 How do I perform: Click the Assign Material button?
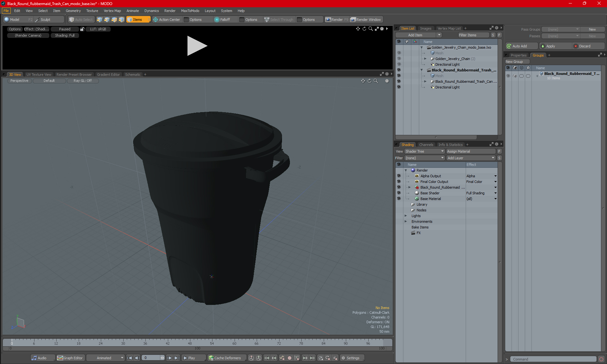471,151
